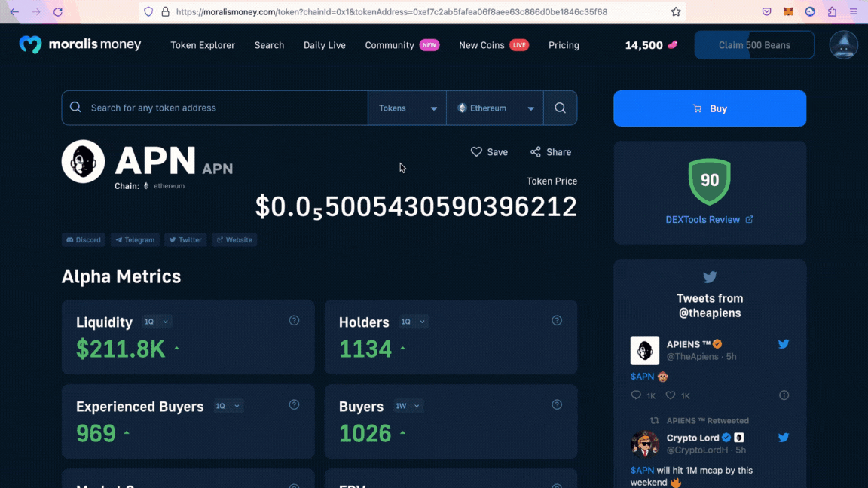Go to the Search nav item
The image size is (868, 488).
269,45
